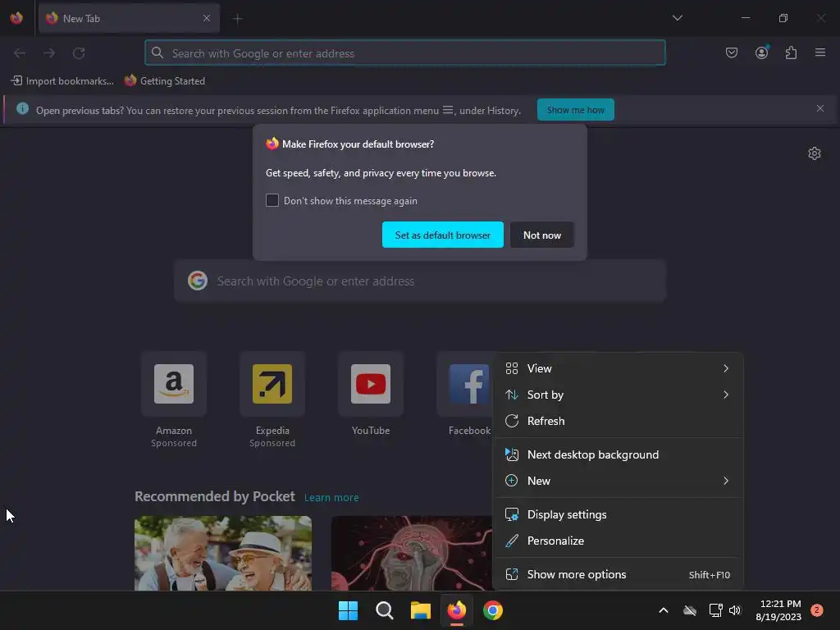Click the Show me how button
Image resolution: width=840 pixels, height=630 pixels.
tap(575, 110)
